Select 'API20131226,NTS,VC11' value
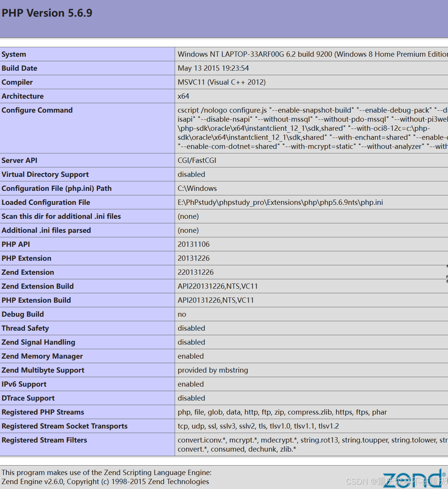 216,300
